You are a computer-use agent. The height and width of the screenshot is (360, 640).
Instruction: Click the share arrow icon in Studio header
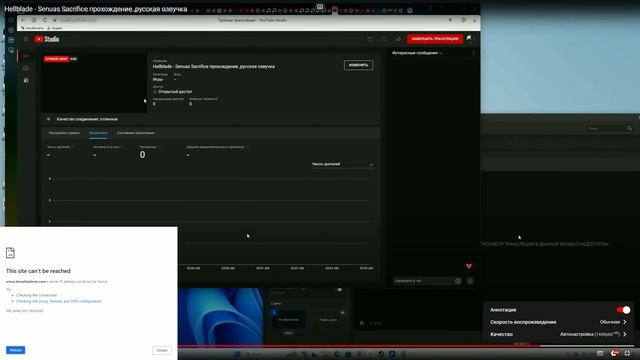pos(398,39)
